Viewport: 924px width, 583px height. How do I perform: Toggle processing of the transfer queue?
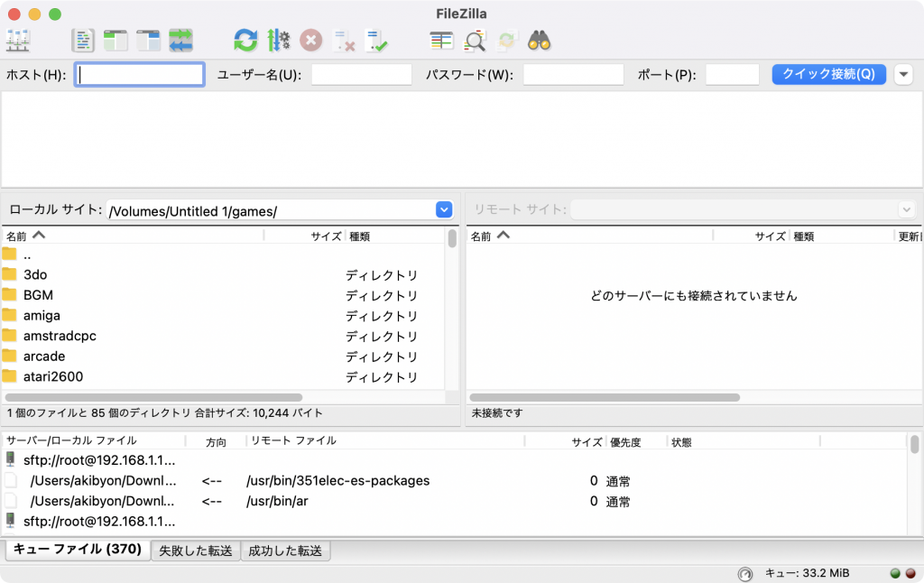(278, 41)
